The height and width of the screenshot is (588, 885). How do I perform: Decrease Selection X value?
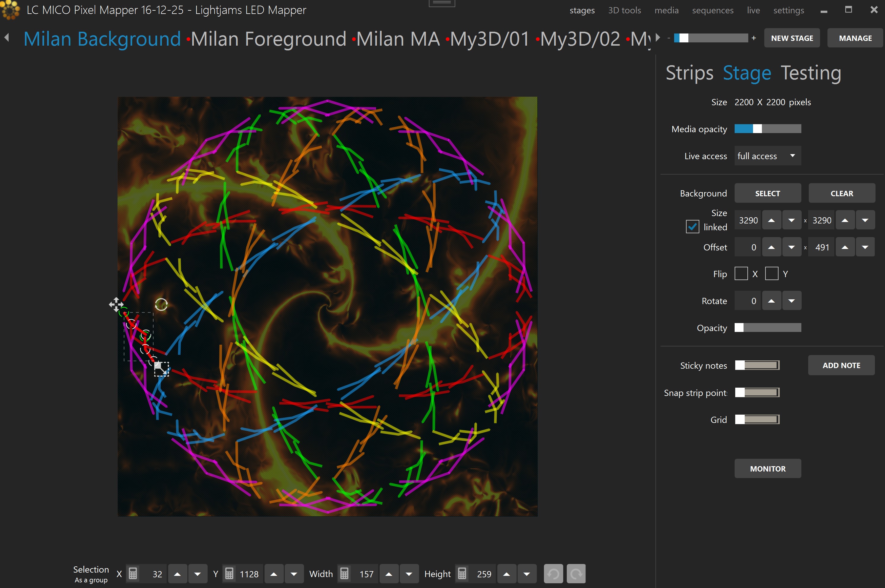[198, 574]
